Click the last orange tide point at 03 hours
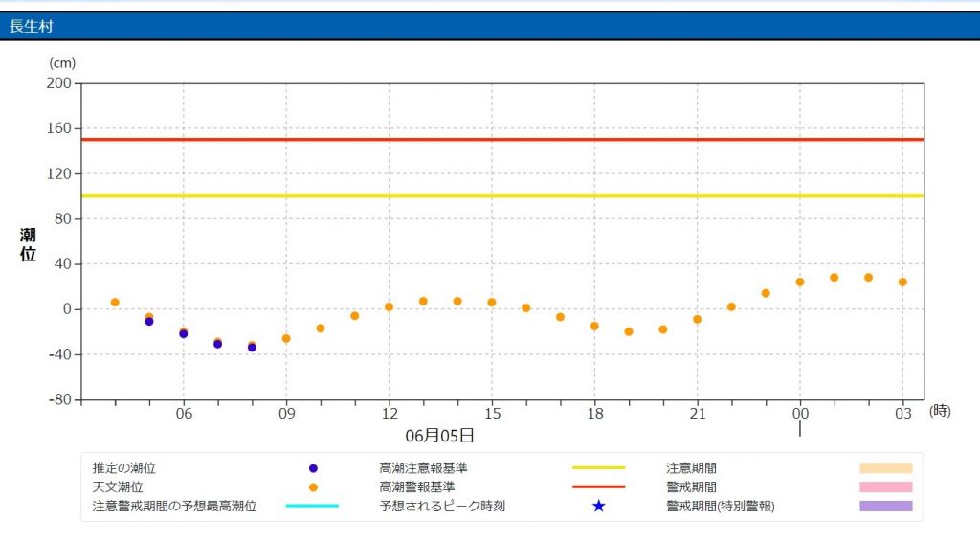This screenshot has width=980, height=543. tap(902, 283)
